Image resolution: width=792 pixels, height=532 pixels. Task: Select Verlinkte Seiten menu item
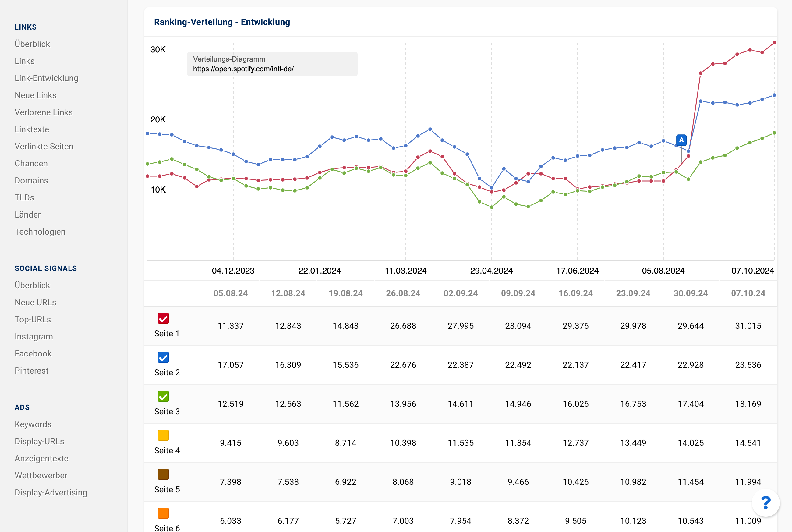(44, 146)
